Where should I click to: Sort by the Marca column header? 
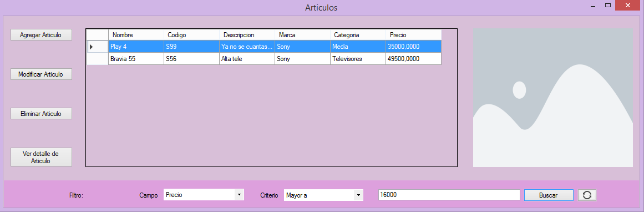coord(302,35)
